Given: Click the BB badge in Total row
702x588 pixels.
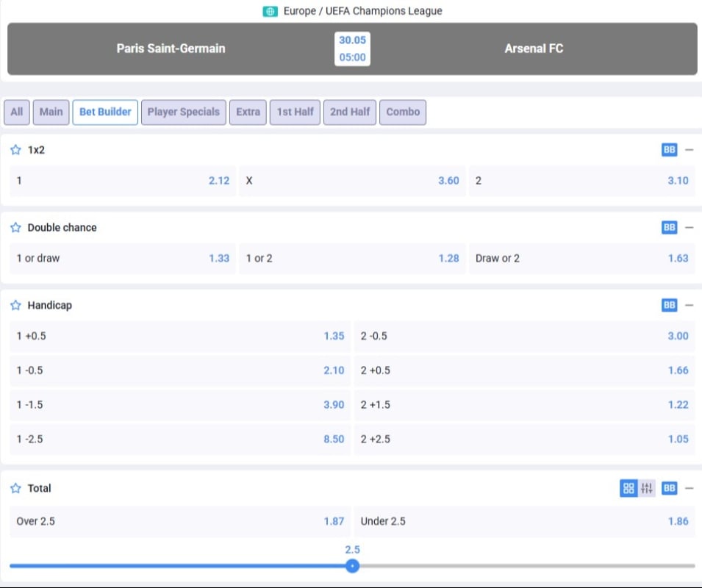Looking at the screenshot, I should [670, 488].
